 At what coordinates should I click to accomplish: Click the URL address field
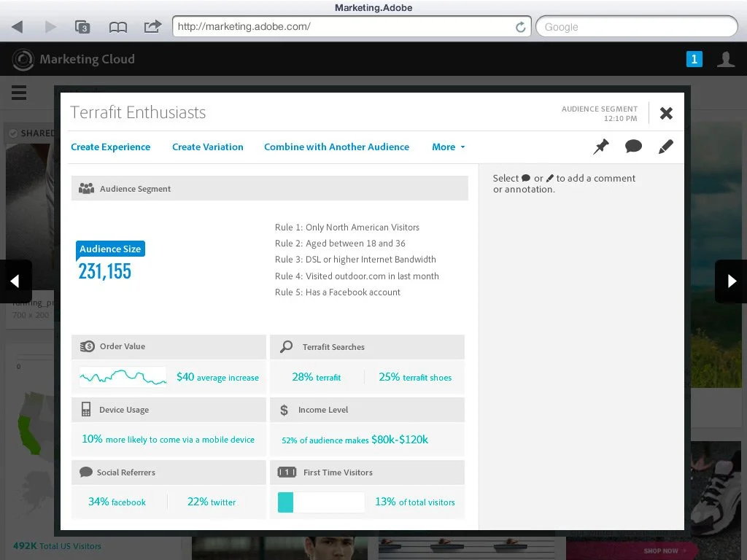(352, 27)
